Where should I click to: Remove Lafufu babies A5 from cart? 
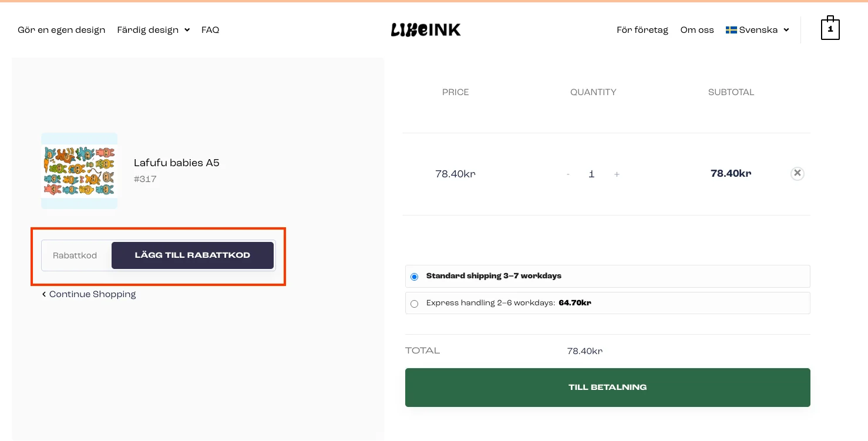pyautogui.click(x=797, y=173)
